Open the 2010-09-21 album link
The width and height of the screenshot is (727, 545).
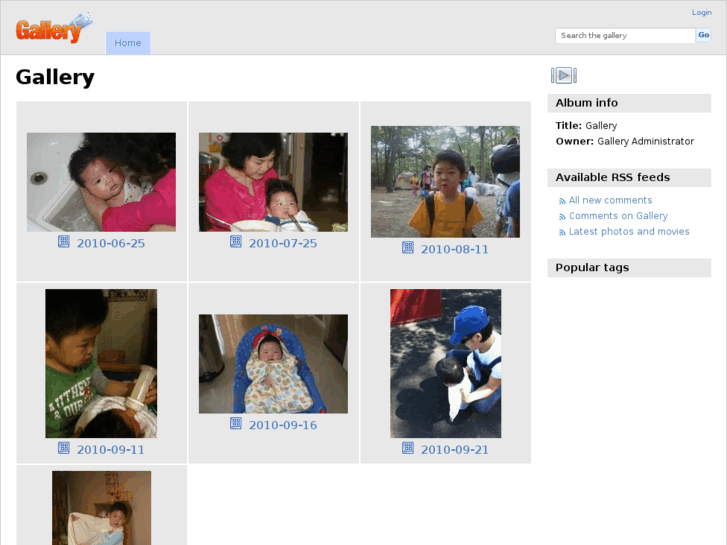[454, 449]
